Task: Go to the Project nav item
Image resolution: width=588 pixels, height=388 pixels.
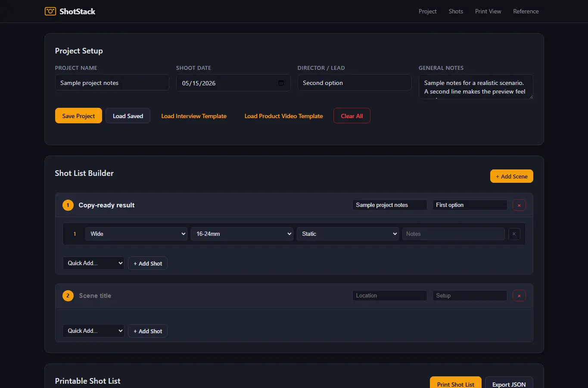Action: [427, 11]
